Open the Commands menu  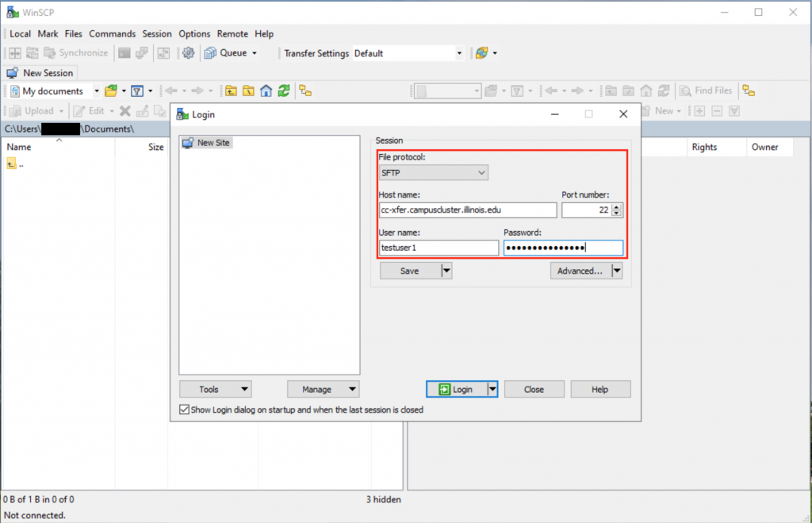point(112,33)
